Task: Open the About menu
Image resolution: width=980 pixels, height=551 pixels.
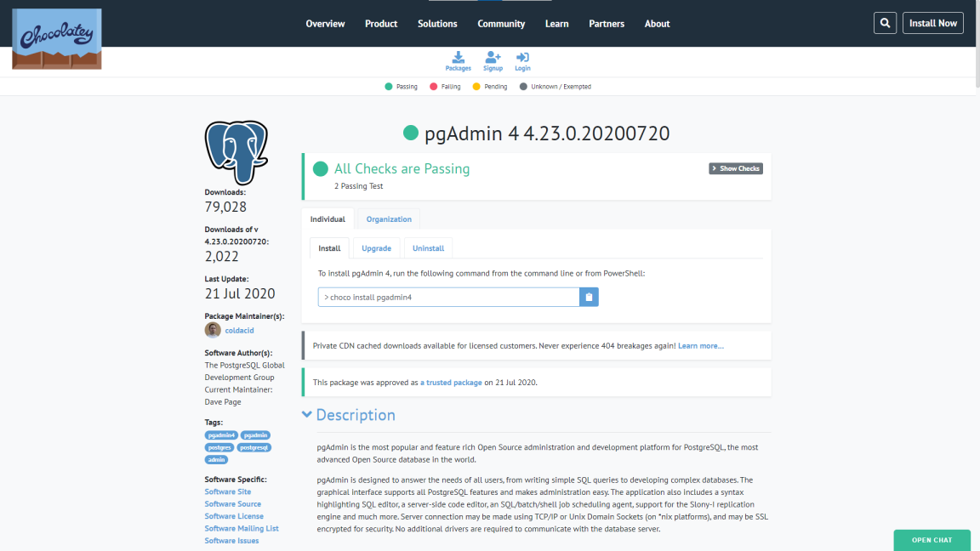Action: (657, 24)
